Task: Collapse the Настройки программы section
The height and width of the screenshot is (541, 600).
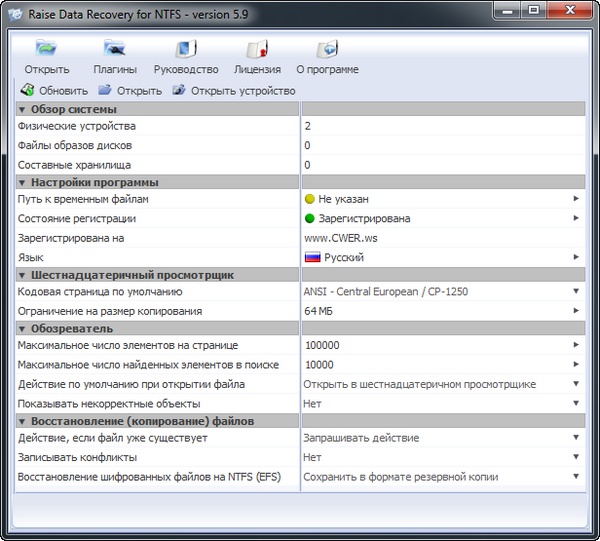Action: coord(23,182)
